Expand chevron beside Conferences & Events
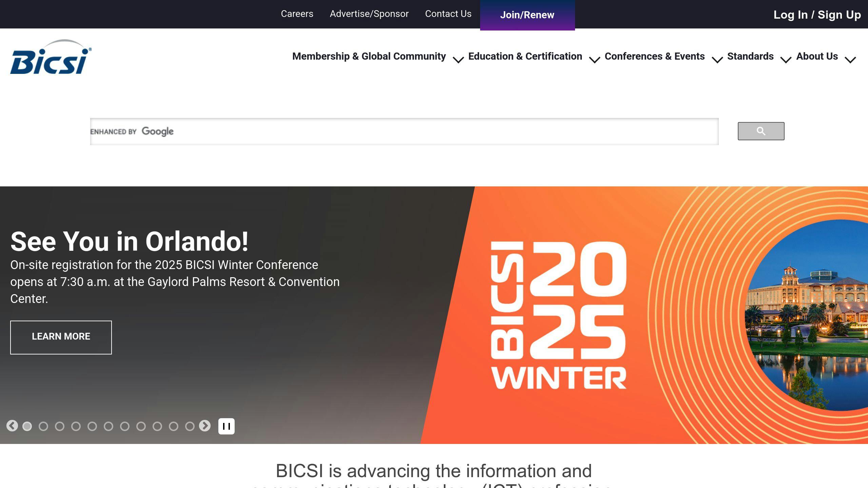This screenshot has height=488, width=868. [x=717, y=60]
